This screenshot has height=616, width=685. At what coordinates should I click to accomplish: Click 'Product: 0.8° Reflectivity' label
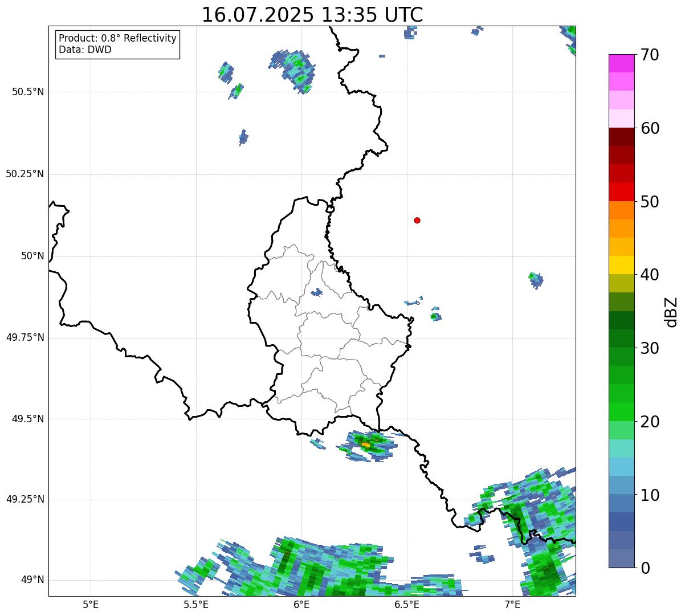[118, 38]
